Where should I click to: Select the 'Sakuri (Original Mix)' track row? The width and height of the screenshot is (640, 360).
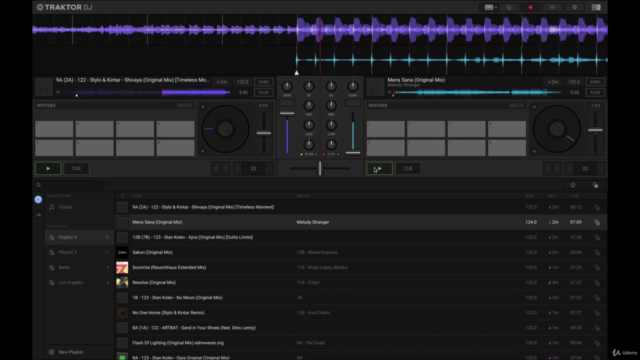pos(361,253)
